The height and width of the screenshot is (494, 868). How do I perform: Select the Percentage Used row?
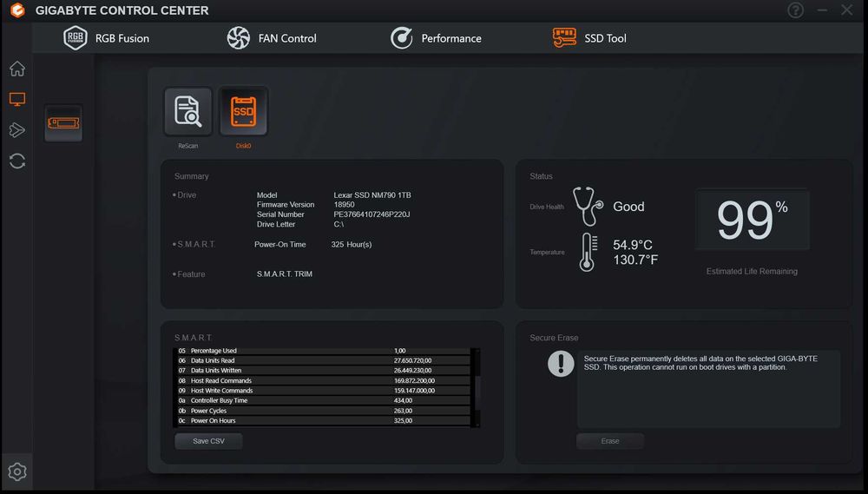pos(322,351)
